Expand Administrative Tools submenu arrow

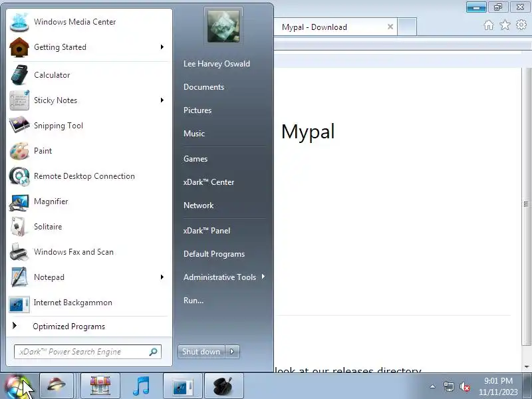pyautogui.click(x=263, y=277)
